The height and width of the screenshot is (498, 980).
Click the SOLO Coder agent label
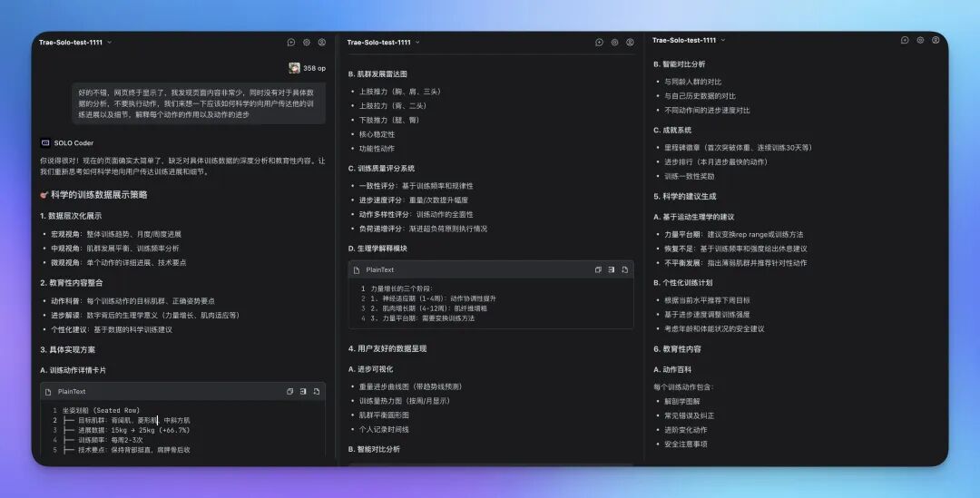click(x=73, y=143)
